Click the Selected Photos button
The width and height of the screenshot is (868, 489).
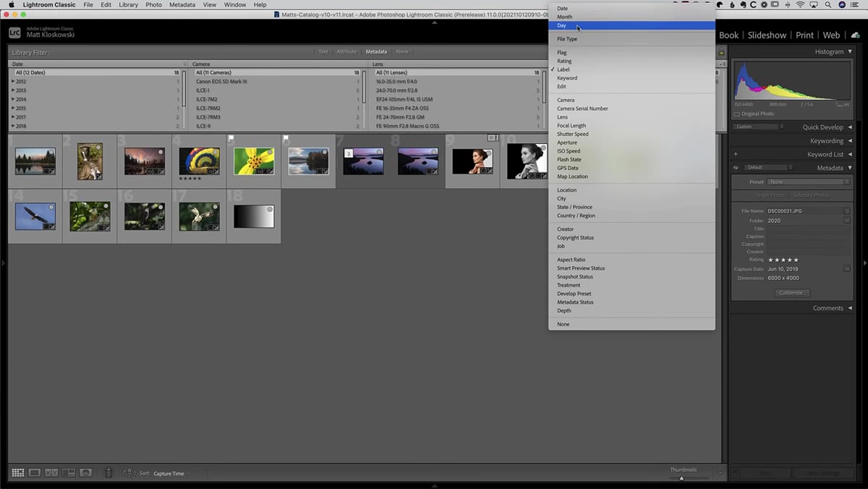(812, 195)
